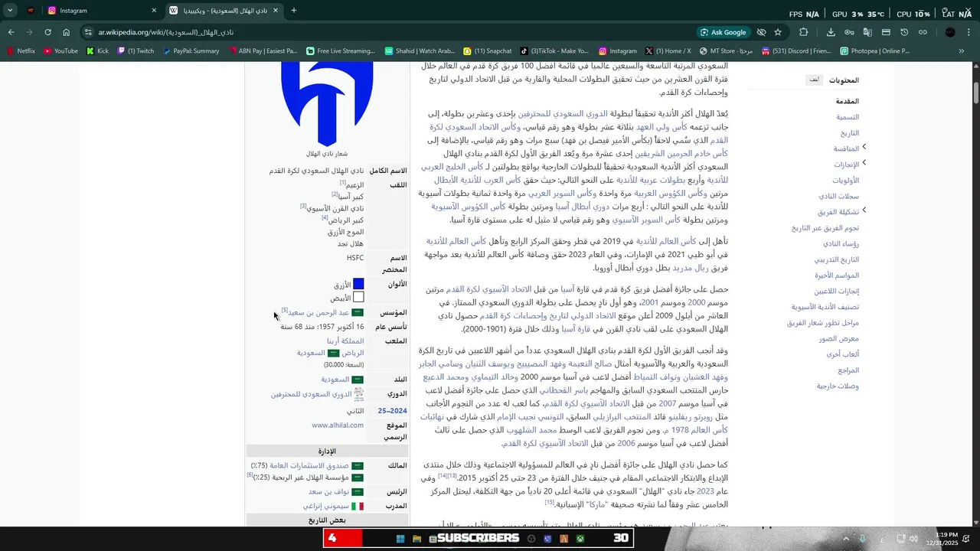Open the password manager key icon
This screenshot has height=551, width=980.
click(x=849, y=32)
